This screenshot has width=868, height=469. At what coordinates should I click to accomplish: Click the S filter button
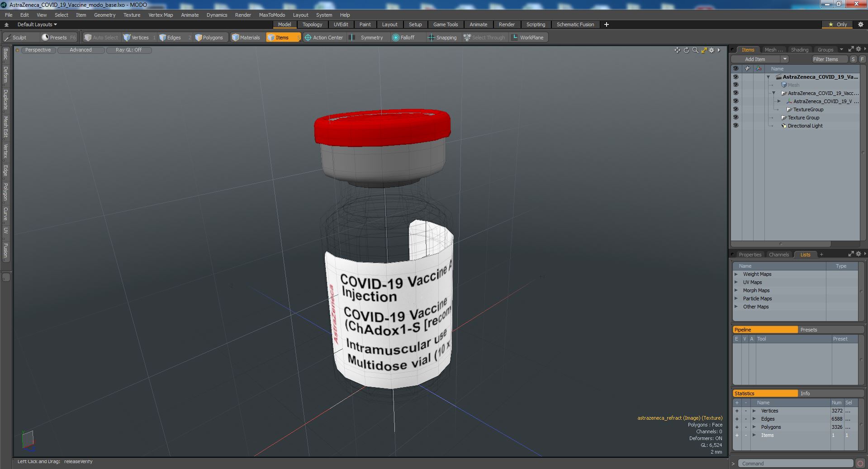click(853, 59)
